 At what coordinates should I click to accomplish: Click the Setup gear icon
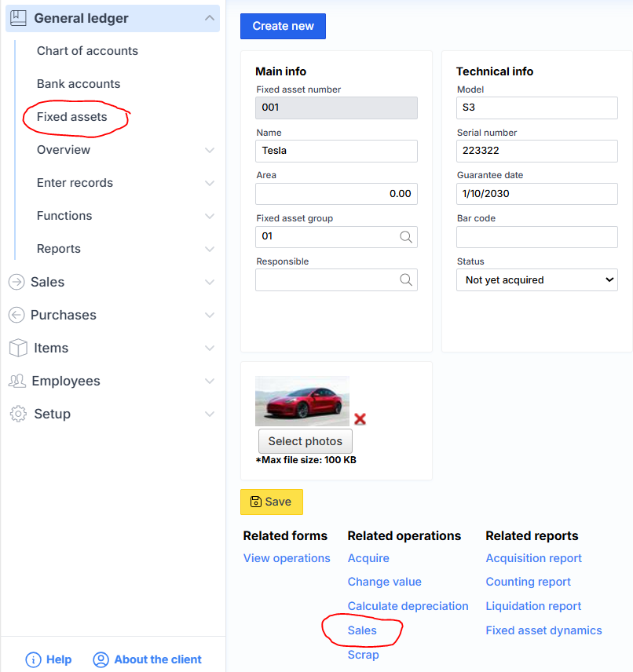(x=18, y=414)
